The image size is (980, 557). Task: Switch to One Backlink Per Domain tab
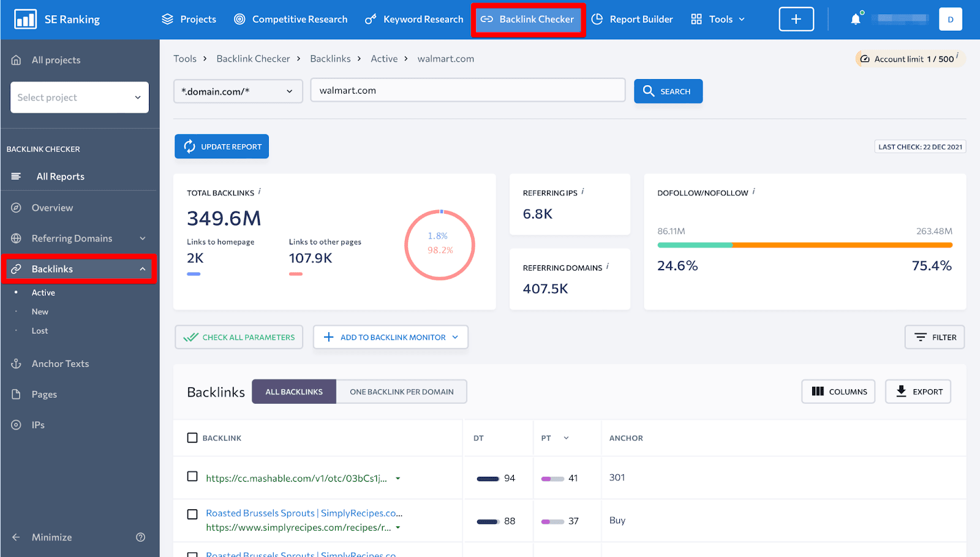click(402, 392)
